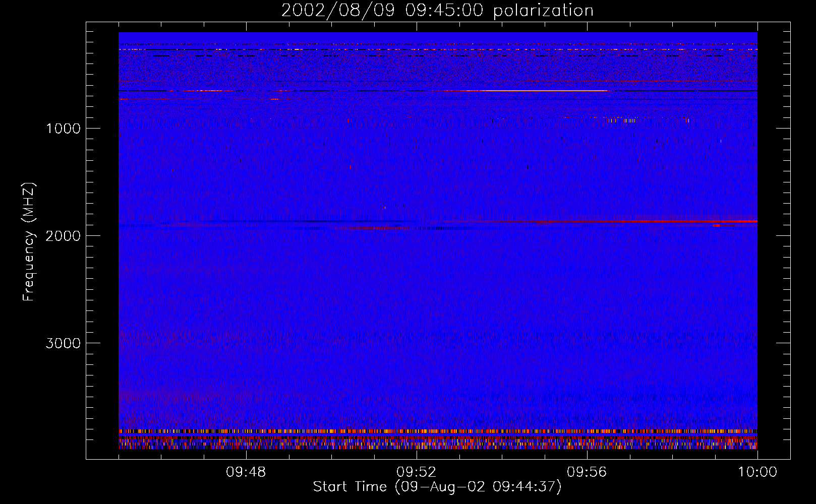Click the 09:56 time axis label

click(587, 472)
